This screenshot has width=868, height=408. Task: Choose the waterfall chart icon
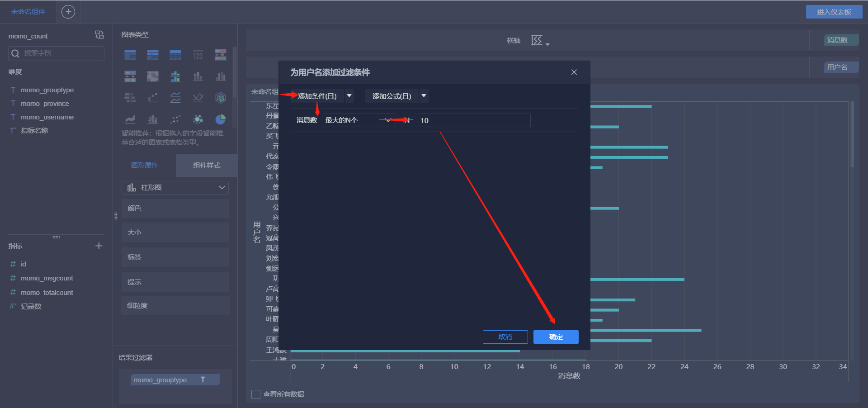point(153,98)
